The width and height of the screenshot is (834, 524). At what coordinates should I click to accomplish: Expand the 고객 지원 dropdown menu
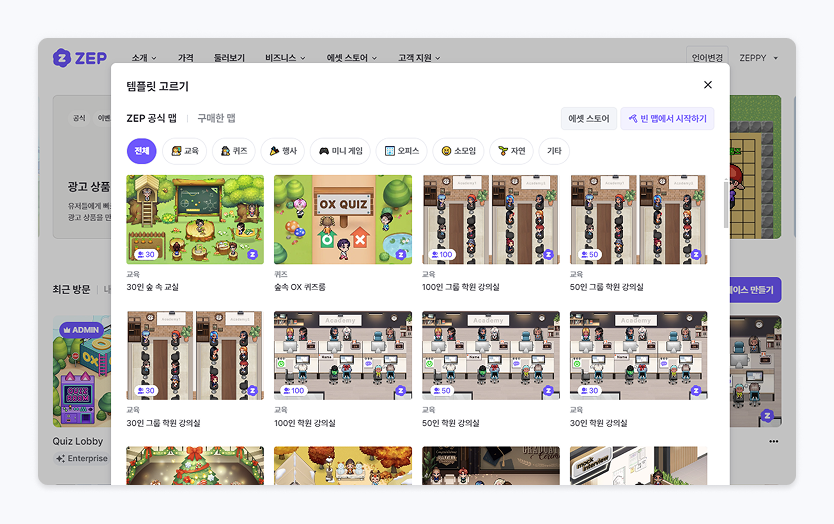click(x=419, y=57)
